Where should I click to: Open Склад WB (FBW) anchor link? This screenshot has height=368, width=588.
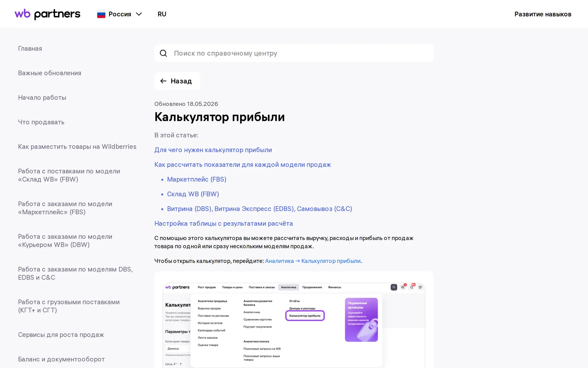click(193, 194)
